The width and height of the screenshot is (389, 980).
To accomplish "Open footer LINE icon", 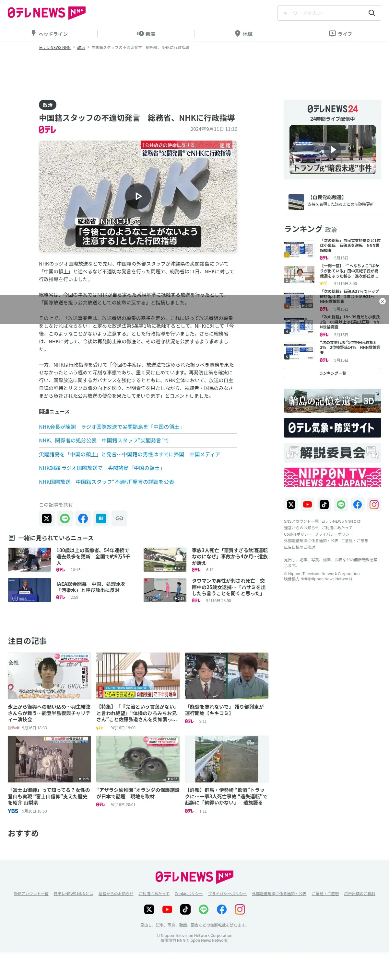I will [204, 909].
